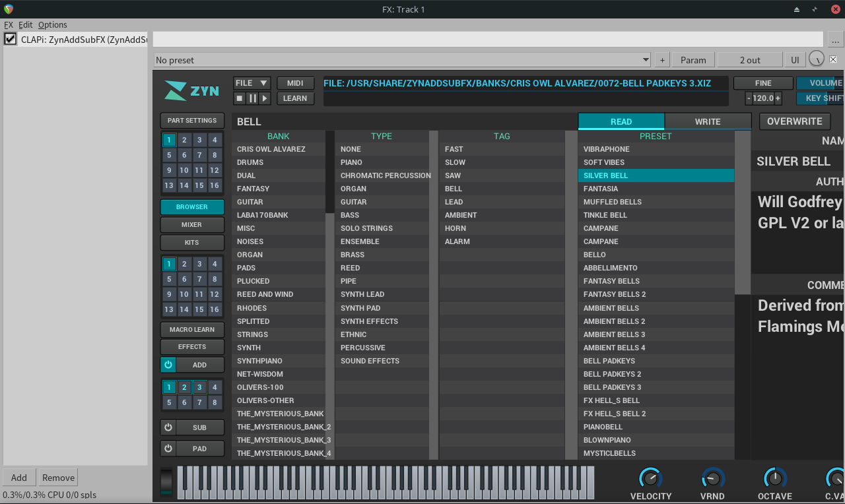Click the REAPER icon in title bar
845x504 pixels.
(8, 9)
